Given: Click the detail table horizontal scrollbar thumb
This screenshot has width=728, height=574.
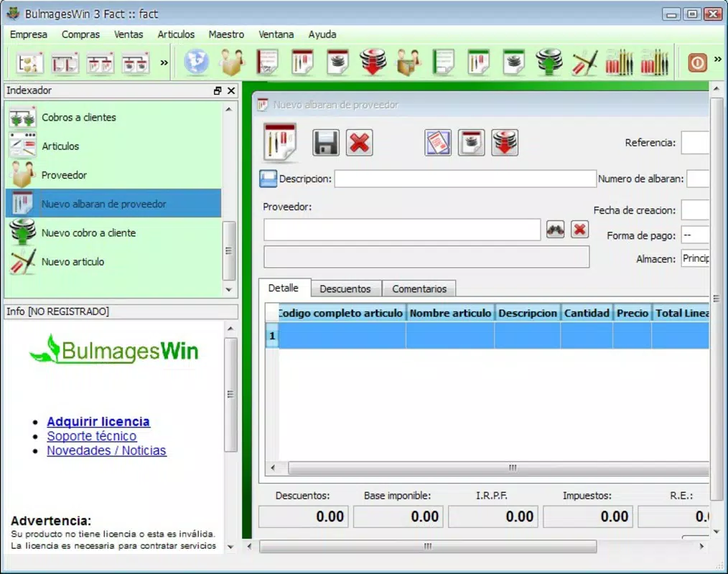Looking at the screenshot, I should pyautogui.click(x=499, y=468).
